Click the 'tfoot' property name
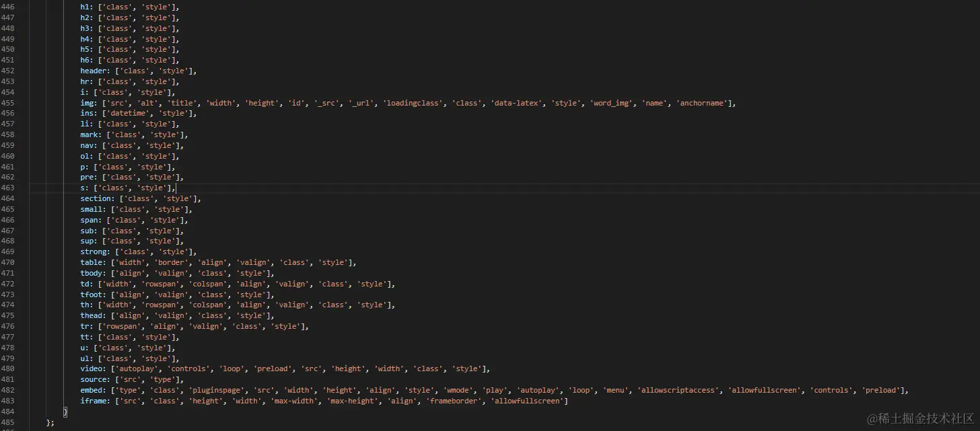The width and height of the screenshot is (980, 431). (92, 295)
